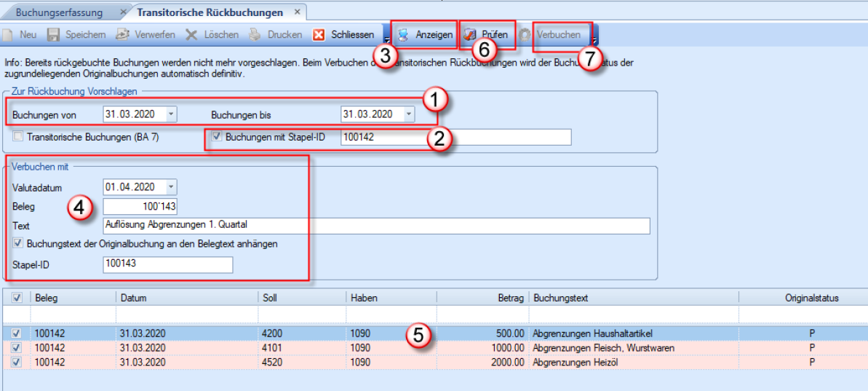Click the Drucken button label
Screen dimensions: 868x391
pyautogui.click(x=285, y=35)
